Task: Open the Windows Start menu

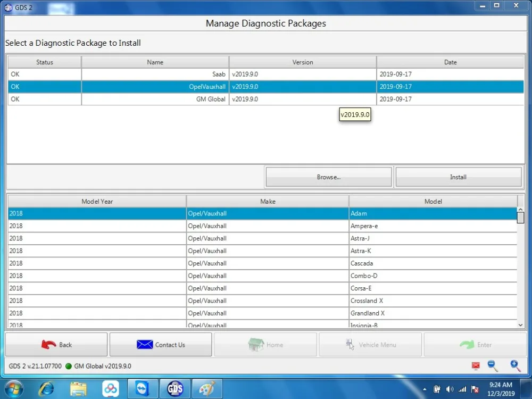Action: pos(14,389)
